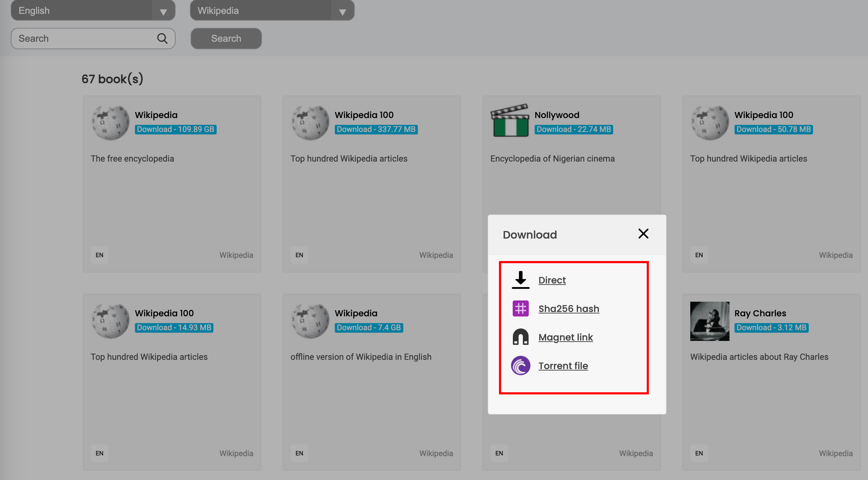This screenshot has width=868, height=480.
Task: Click EN tag on Ray Charles card
Action: [x=699, y=453]
